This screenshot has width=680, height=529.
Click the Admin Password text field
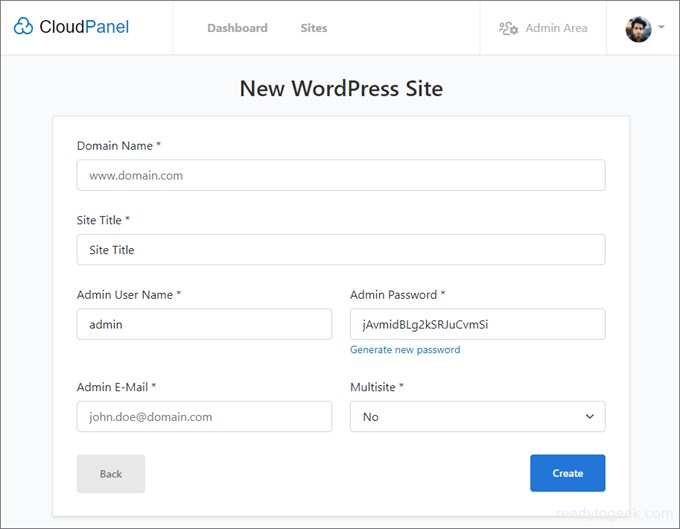pos(477,324)
